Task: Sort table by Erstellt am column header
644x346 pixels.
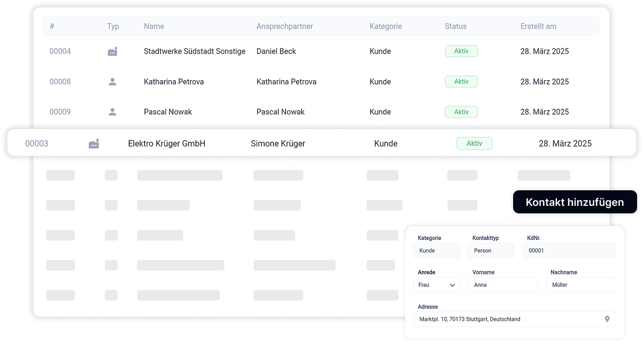Action: pyautogui.click(x=538, y=27)
